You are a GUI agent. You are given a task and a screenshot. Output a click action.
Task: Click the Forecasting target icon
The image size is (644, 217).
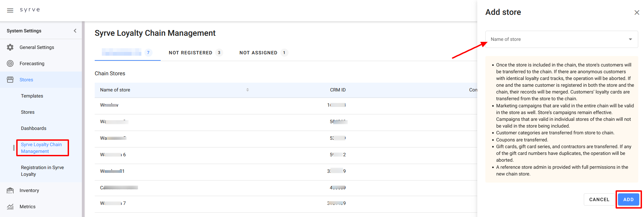10,63
